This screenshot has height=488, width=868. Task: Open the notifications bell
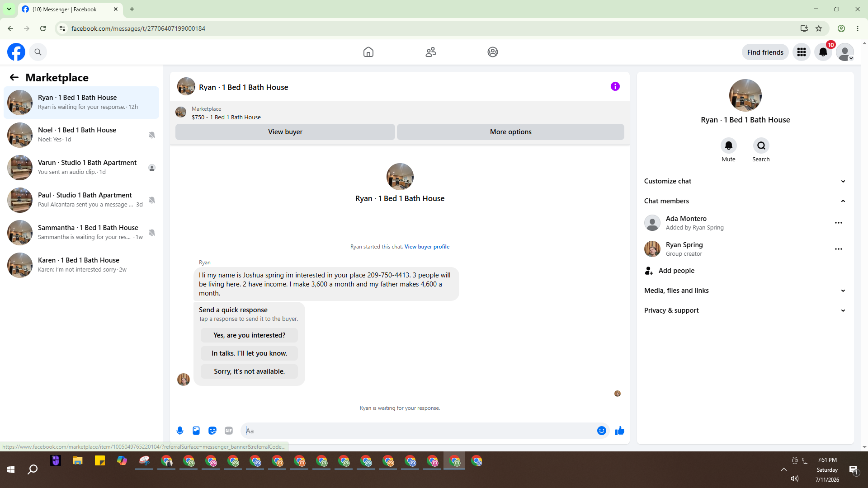pyautogui.click(x=823, y=52)
